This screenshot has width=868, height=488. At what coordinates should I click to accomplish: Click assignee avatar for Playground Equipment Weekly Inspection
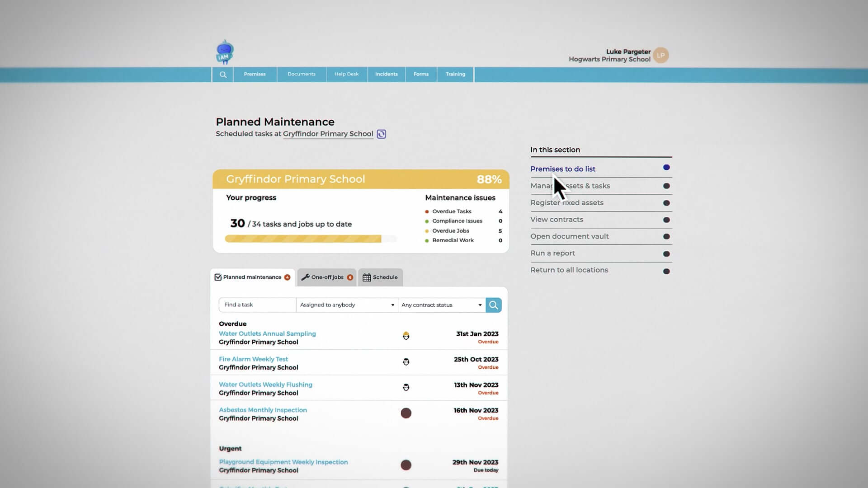[x=406, y=465]
